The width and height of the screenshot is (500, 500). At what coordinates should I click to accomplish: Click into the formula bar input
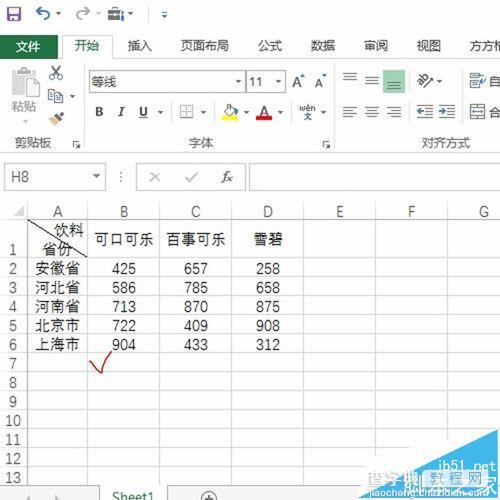point(375,177)
